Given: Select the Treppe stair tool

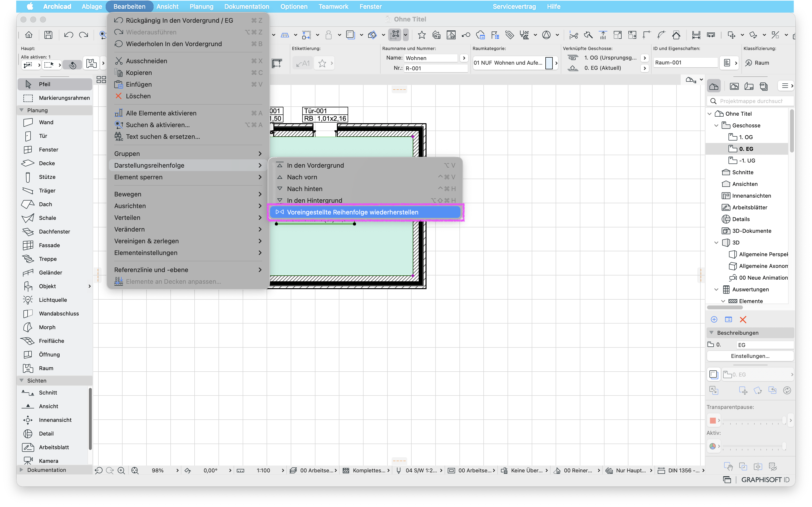Looking at the screenshot, I should [55, 259].
